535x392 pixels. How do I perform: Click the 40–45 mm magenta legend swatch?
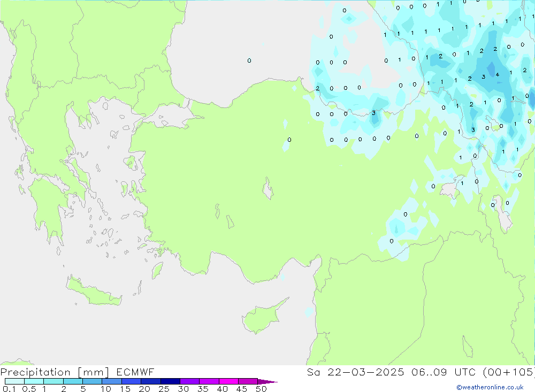coord(228,381)
